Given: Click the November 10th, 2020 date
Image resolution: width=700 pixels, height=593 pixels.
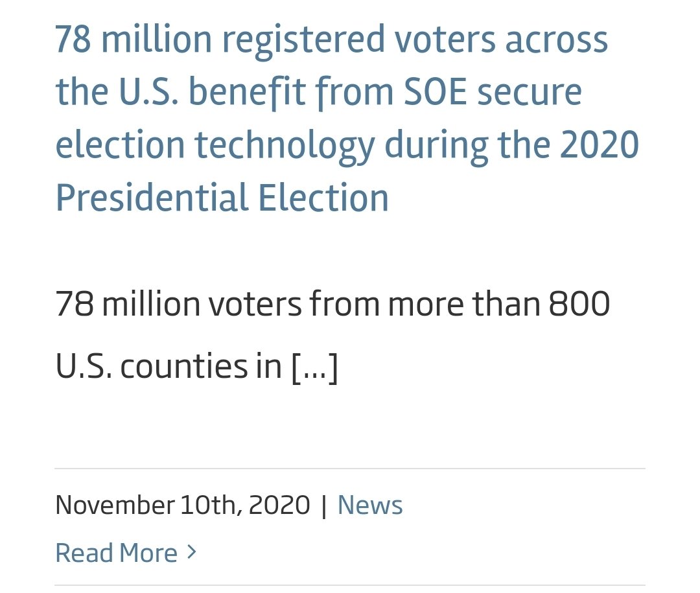Looking at the screenshot, I should [x=183, y=506].
